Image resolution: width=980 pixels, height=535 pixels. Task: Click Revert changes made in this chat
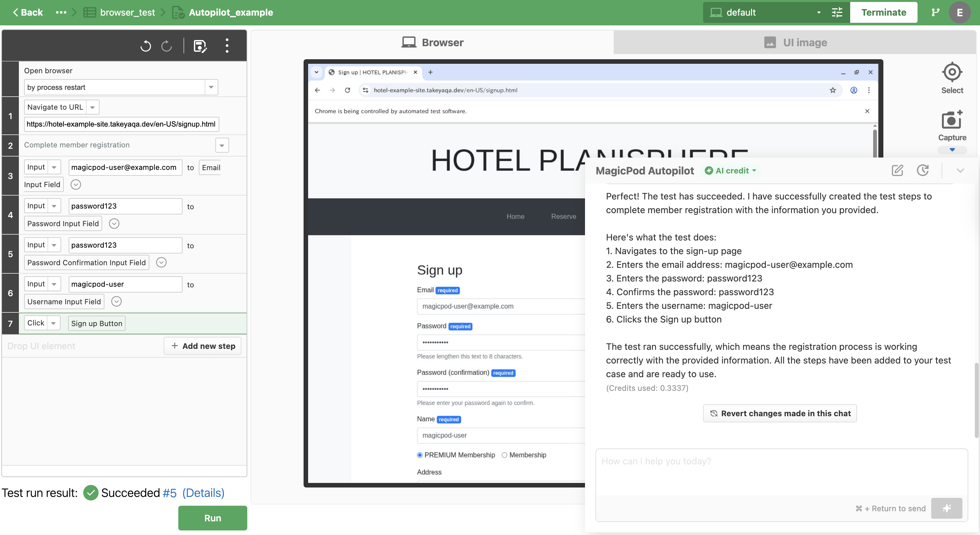pos(780,413)
